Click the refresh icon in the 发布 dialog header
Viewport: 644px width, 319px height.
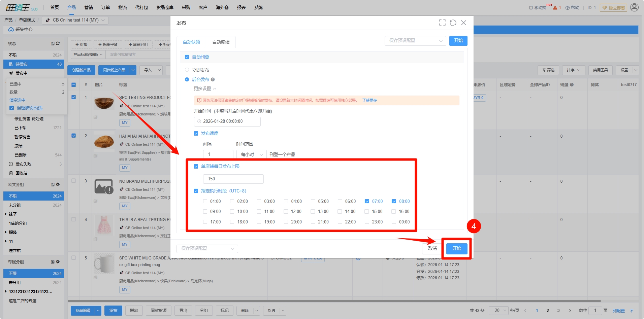453,23
